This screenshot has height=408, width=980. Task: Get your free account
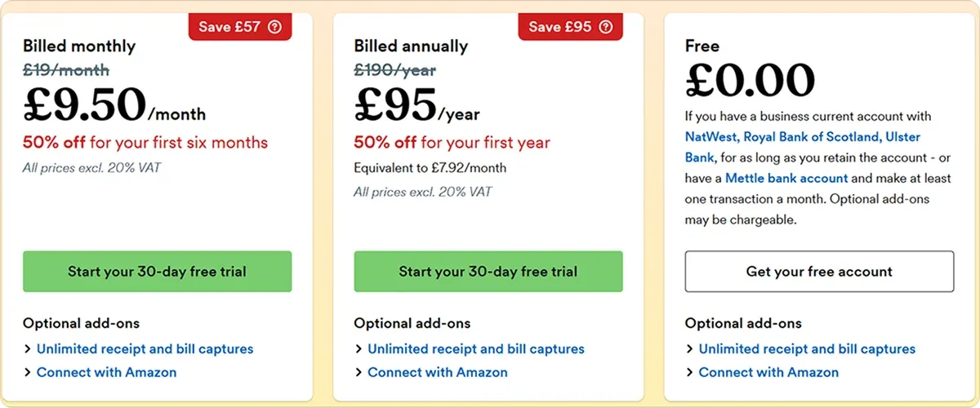pyautogui.click(x=819, y=272)
